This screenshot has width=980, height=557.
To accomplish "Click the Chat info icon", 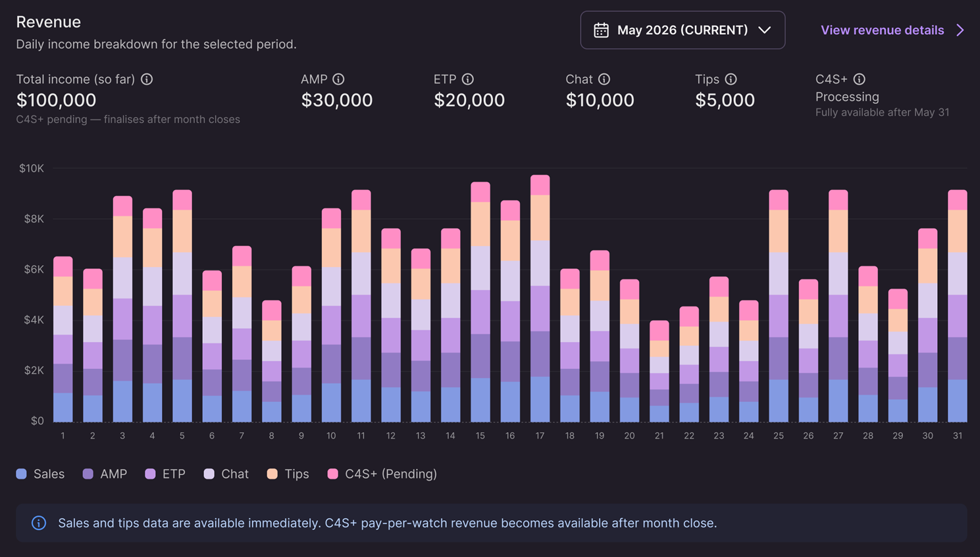I will 604,79.
